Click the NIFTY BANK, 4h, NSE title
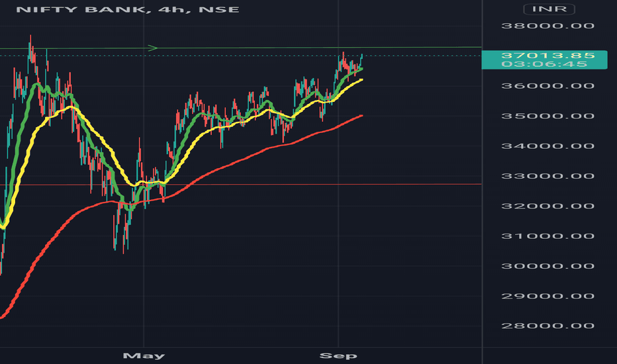The width and height of the screenshot is (617, 364). [128, 9]
